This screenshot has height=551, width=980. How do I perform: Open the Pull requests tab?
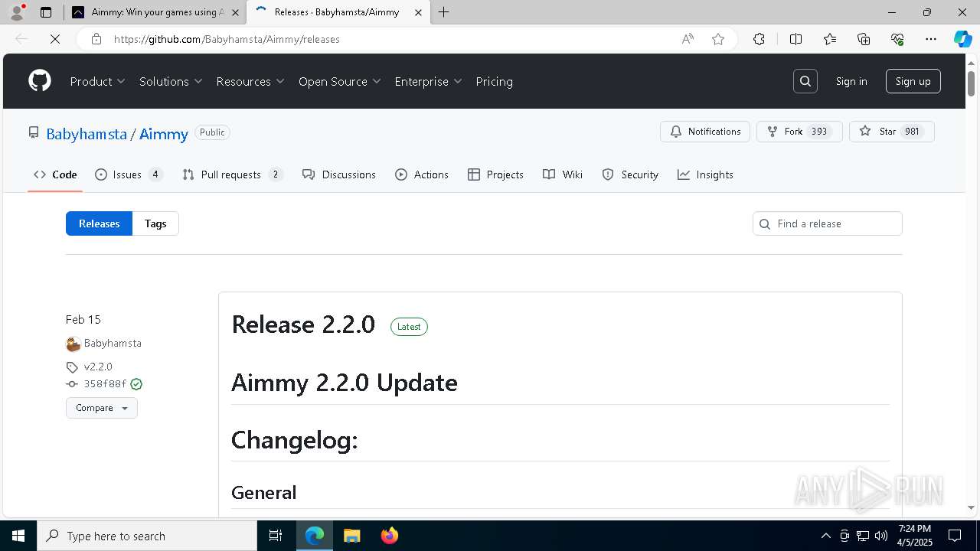[x=233, y=174]
